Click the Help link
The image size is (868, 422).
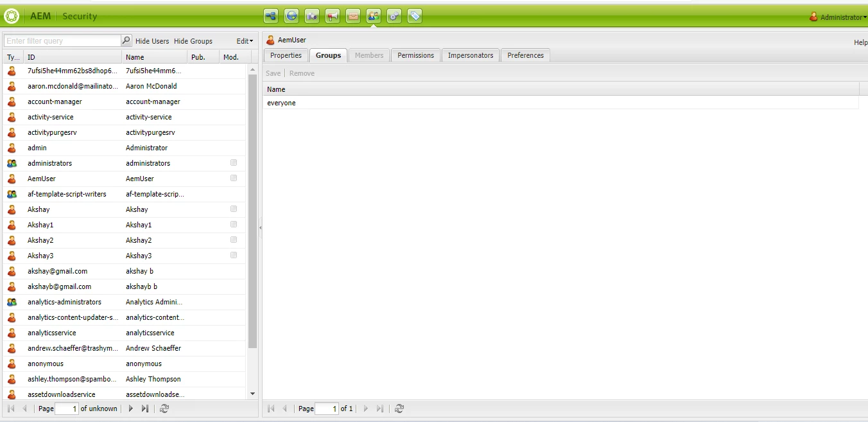(860, 42)
